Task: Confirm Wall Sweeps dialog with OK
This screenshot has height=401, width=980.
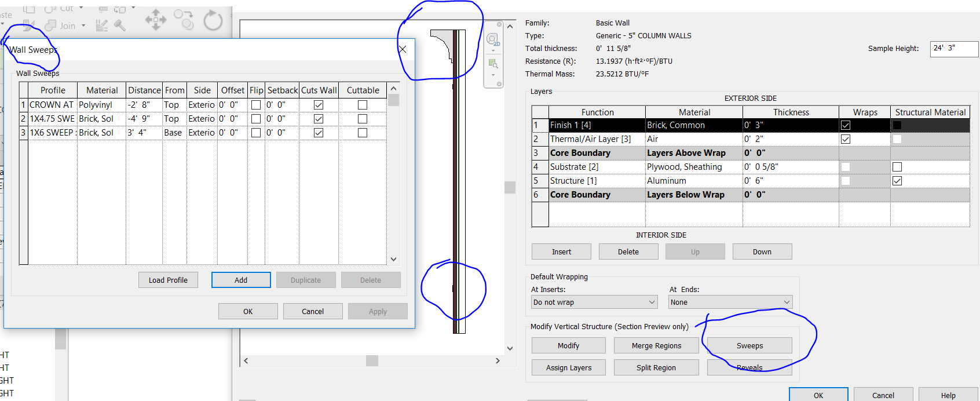Action: coord(248,311)
